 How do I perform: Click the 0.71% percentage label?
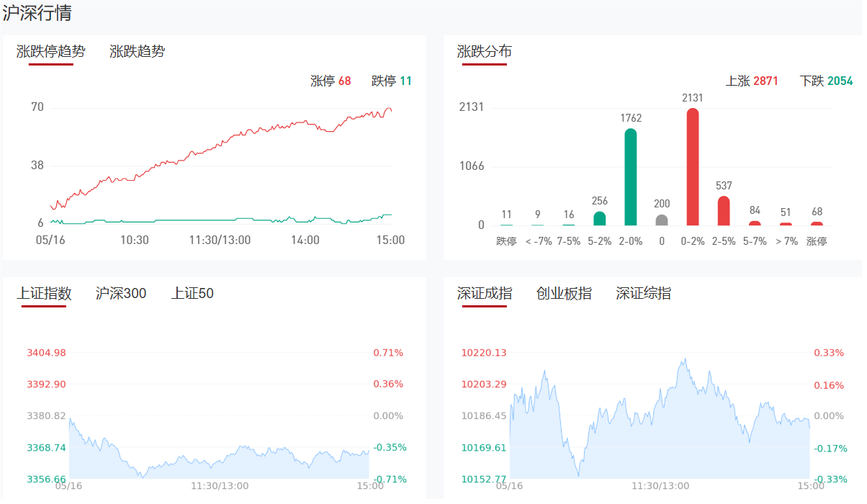point(388,353)
